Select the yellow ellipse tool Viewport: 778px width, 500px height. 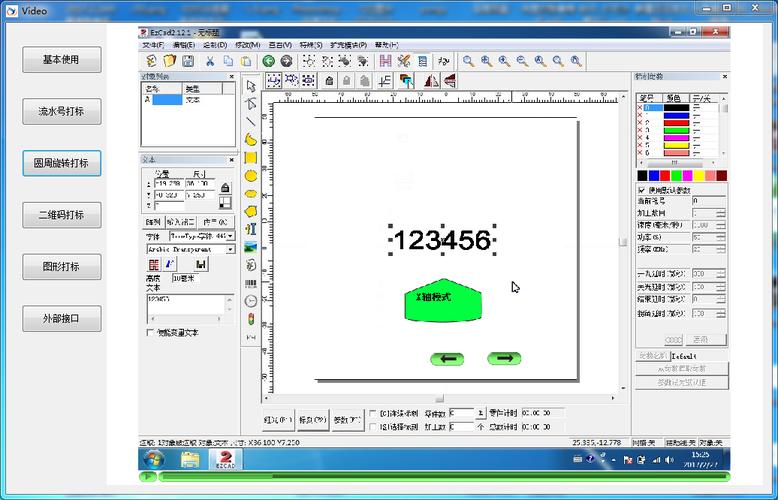click(251, 193)
